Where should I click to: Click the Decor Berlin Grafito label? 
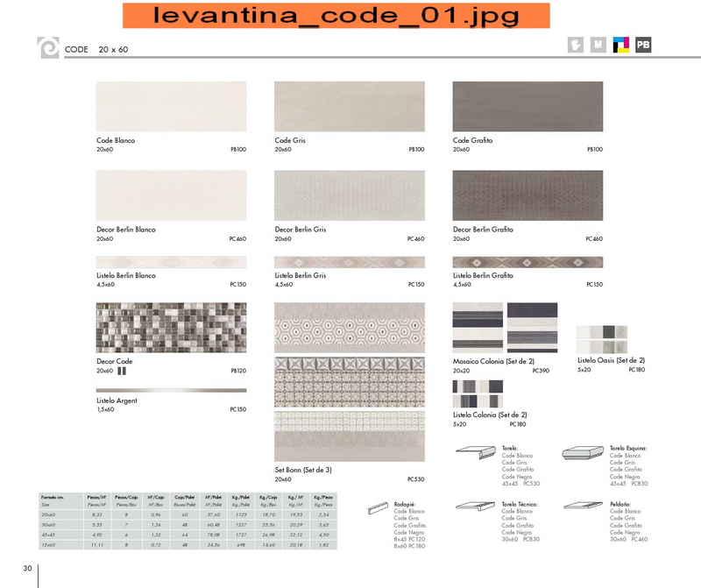click(483, 230)
